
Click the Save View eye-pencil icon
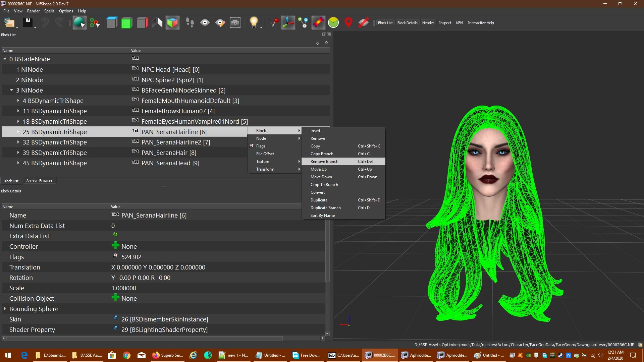click(220, 23)
